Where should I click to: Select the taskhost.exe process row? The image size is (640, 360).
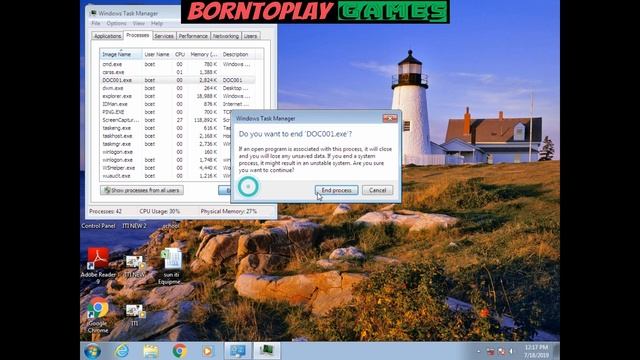165,136
